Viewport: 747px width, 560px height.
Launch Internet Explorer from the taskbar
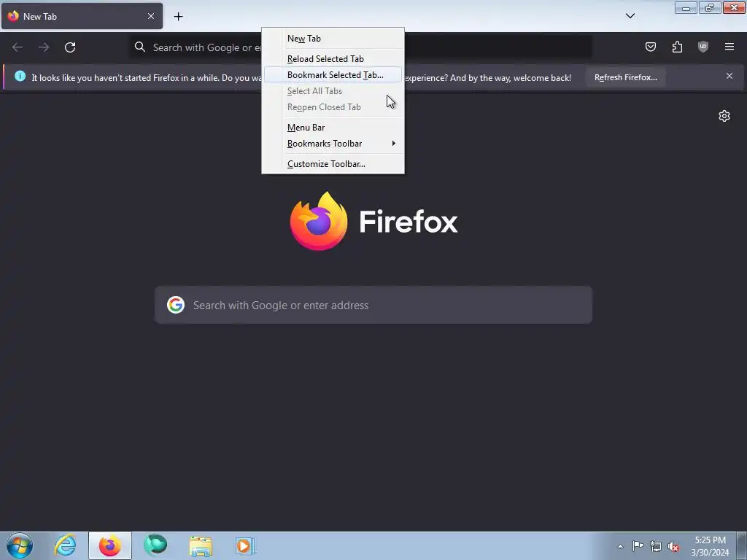click(x=65, y=545)
